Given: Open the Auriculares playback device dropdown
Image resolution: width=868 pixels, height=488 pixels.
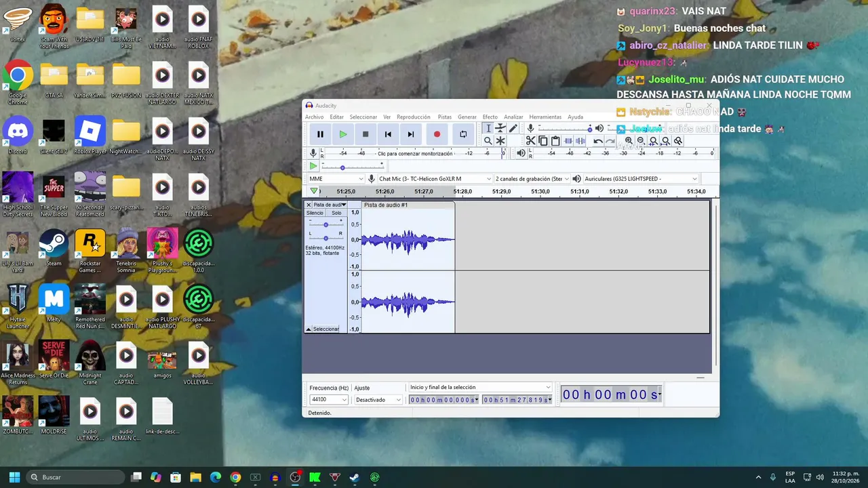Looking at the screenshot, I should [x=640, y=179].
